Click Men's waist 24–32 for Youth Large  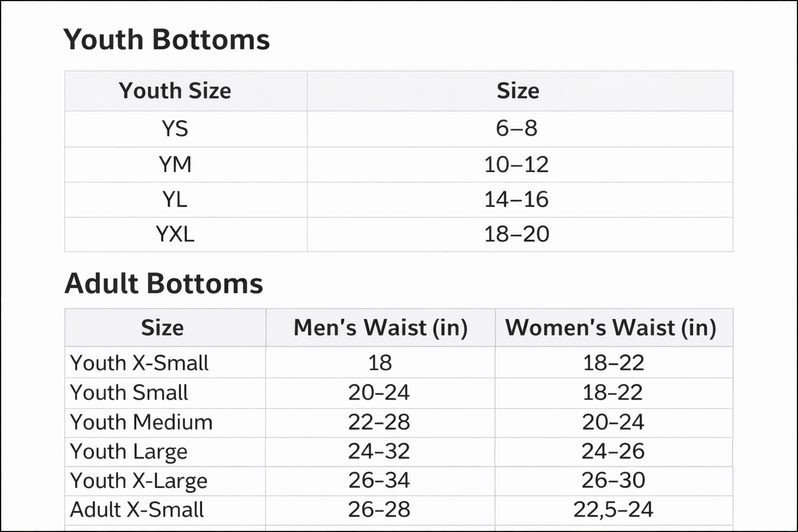pyautogui.click(x=379, y=451)
